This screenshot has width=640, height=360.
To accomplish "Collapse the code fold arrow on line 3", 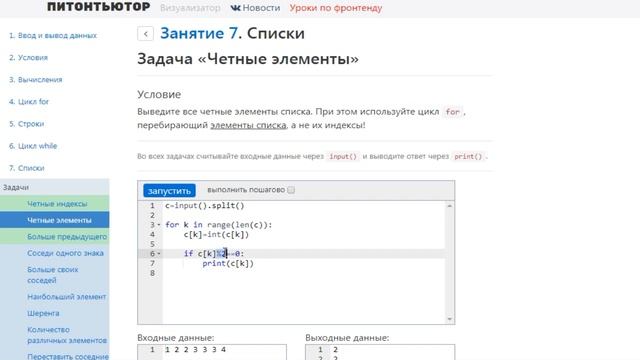I will coord(159,225).
